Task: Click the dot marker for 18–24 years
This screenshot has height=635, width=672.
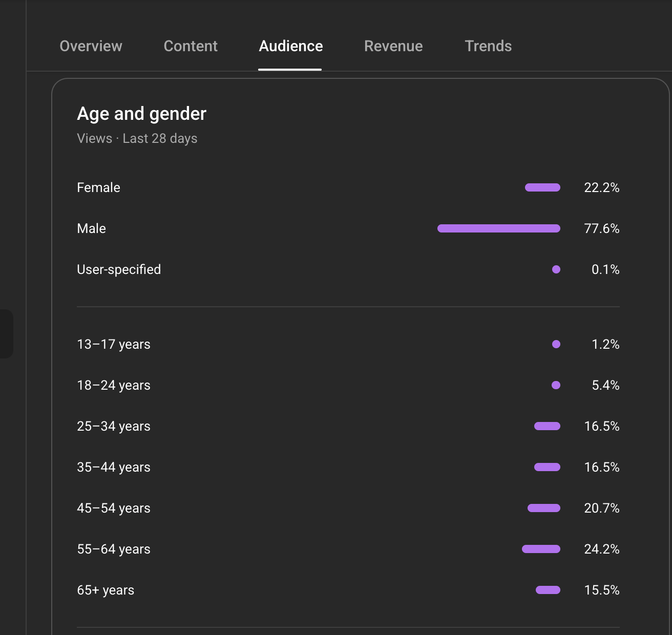Action: point(556,385)
